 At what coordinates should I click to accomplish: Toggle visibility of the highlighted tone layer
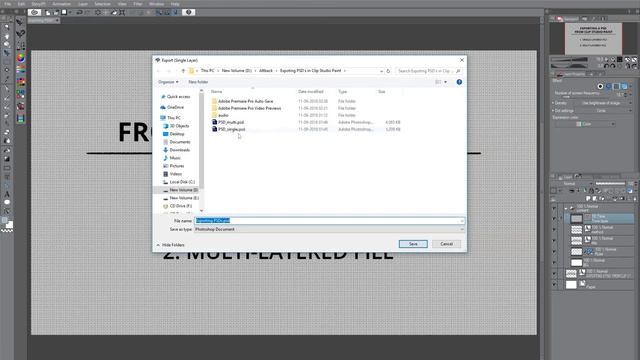click(x=554, y=219)
